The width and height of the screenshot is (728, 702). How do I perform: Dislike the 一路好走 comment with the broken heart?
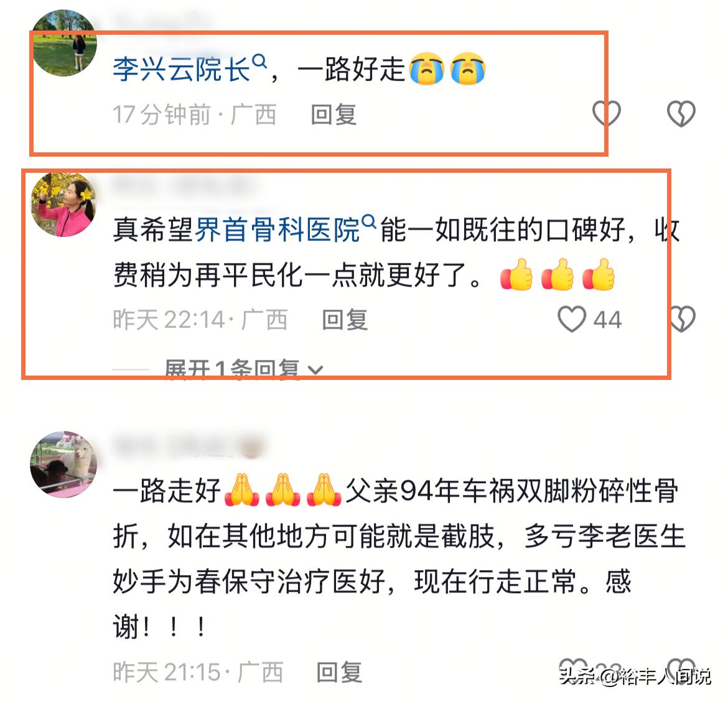point(681,113)
